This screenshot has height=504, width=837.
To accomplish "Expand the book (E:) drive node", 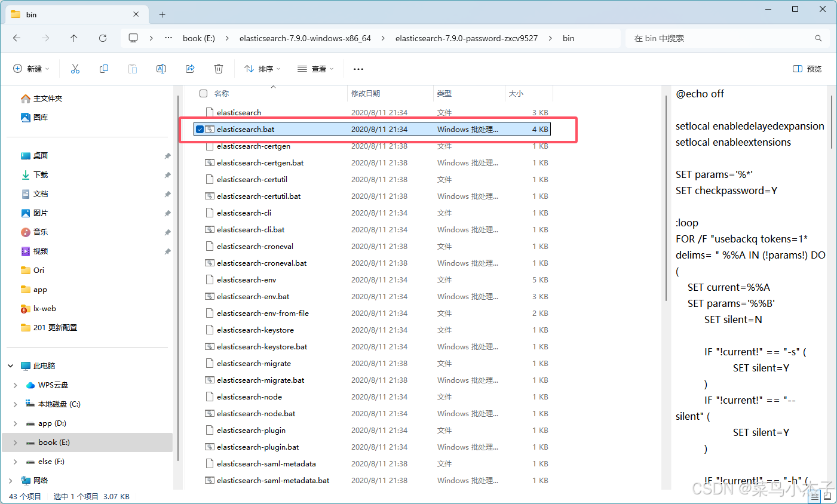I will (x=16, y=442).
